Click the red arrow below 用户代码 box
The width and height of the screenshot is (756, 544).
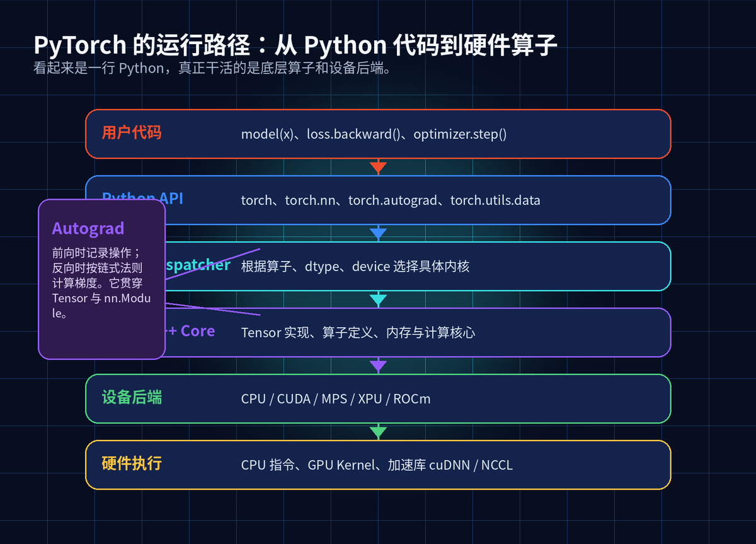coord(378,168)
